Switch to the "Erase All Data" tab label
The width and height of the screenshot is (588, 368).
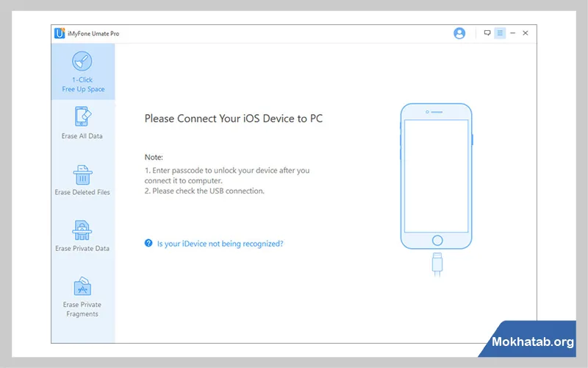pyautogui.click(x=82, y=136)
